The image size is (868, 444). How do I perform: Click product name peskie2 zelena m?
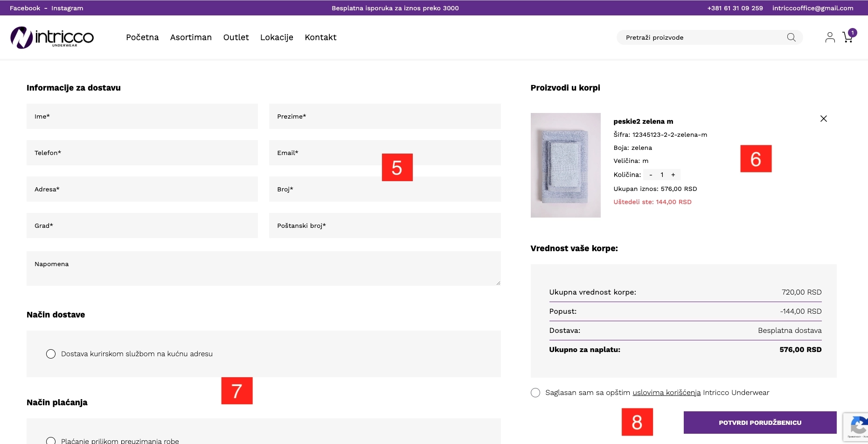pos(643,121)
